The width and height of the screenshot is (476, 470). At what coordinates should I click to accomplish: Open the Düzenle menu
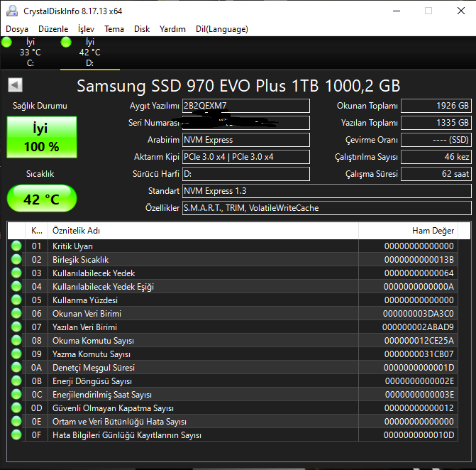coord(53,29)
